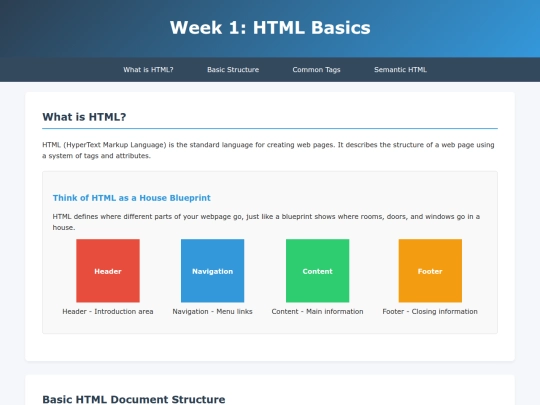The height and width of the screenshot is (405, 540).
Task: Open the What is HTML? nav link
Action: [148, 70]
